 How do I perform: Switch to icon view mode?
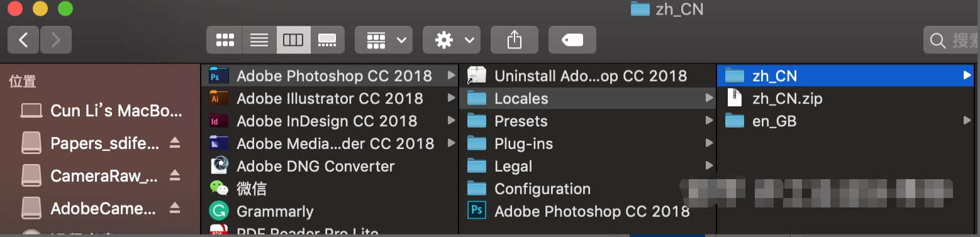click(225, 40)
